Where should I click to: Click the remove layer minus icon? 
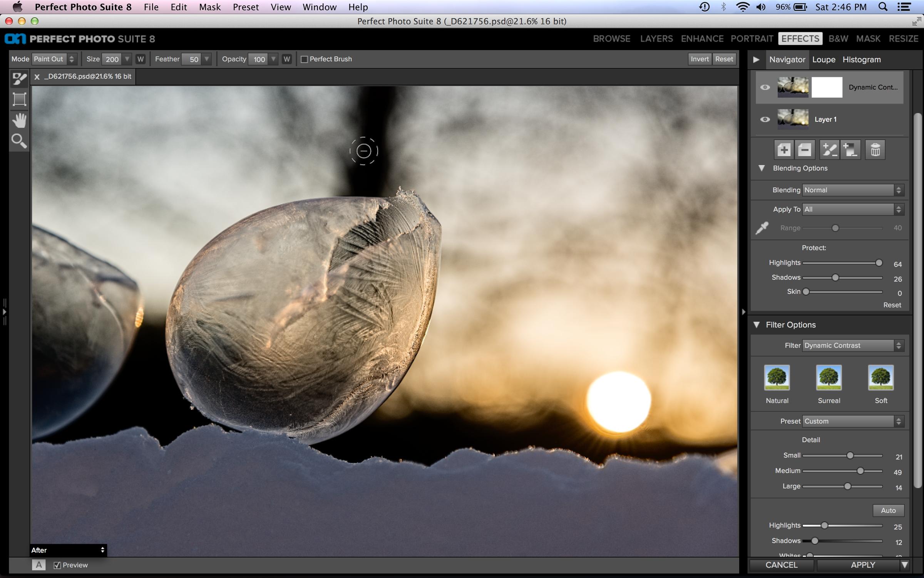tap(805, 150)
